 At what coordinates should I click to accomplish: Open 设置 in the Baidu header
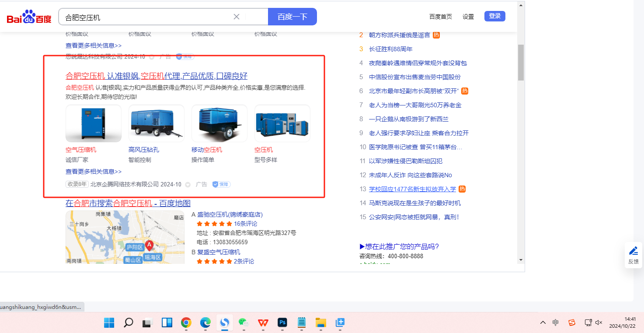(468, 17)
